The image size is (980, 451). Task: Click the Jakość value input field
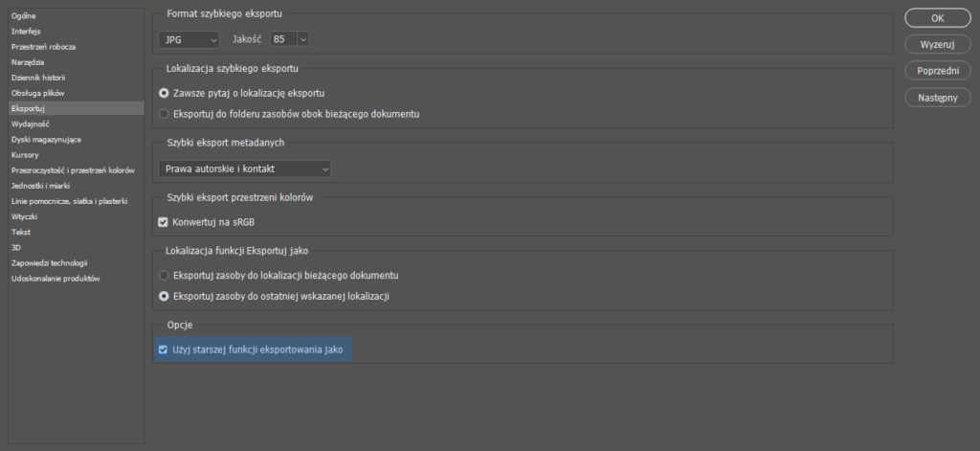point(283,39)
